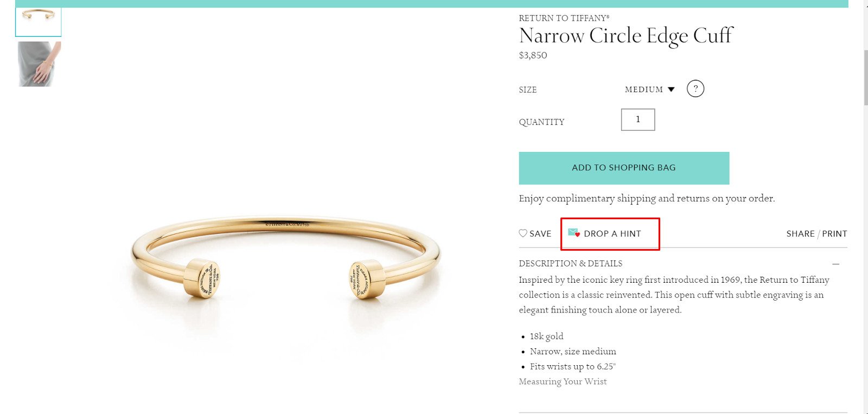The image size is (868, 414).
Task: Click the complimentary shipping and returns text
Action: (x=647, y=199)
